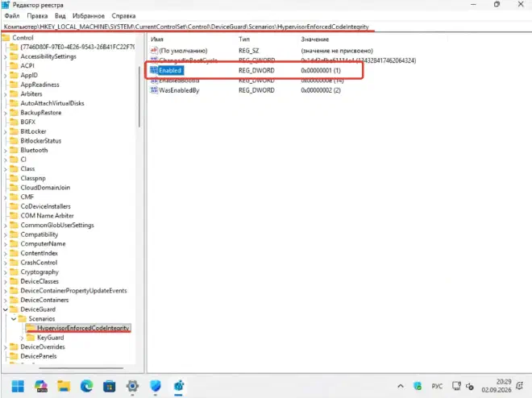532x398 pixels.
Task: Select the ComputerName key
Action: point(43,244)
